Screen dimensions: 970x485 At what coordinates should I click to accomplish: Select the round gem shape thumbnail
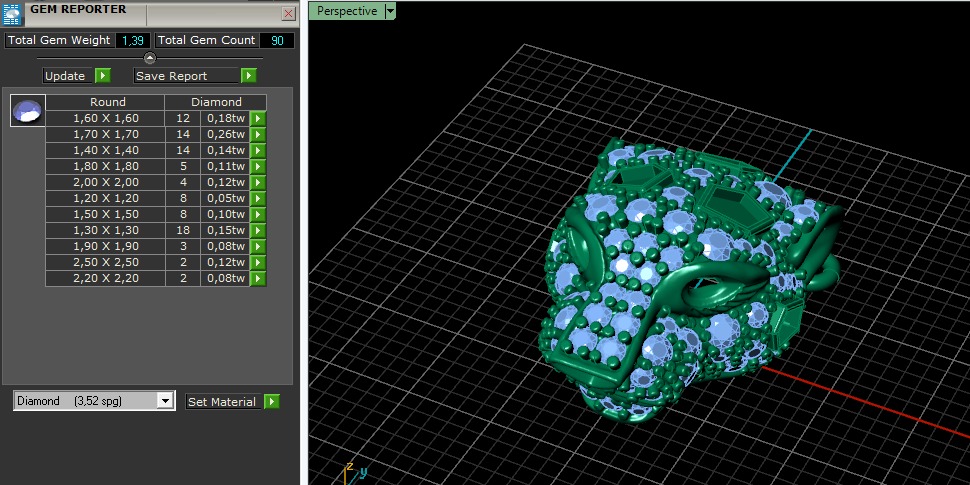point(28,111)
